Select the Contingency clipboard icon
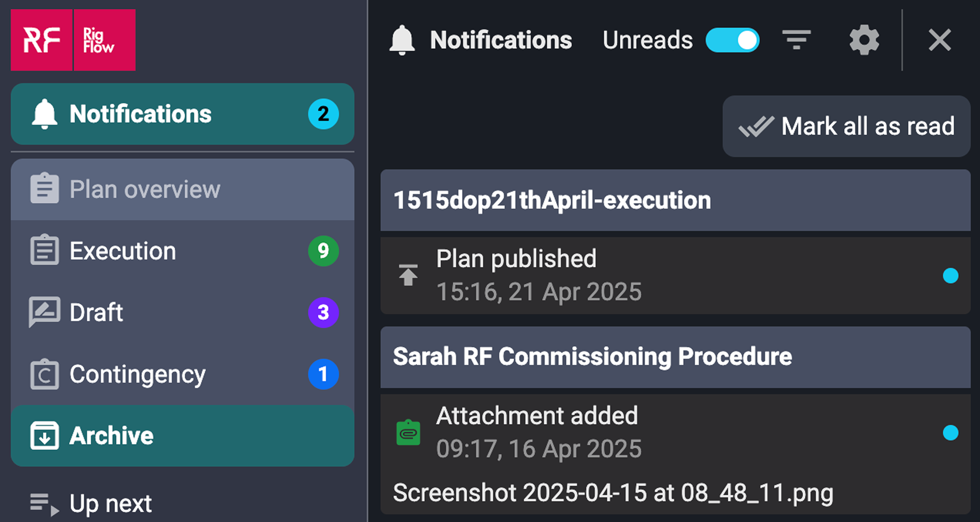Screen dimensions: 980x522 tap(45, 374)
